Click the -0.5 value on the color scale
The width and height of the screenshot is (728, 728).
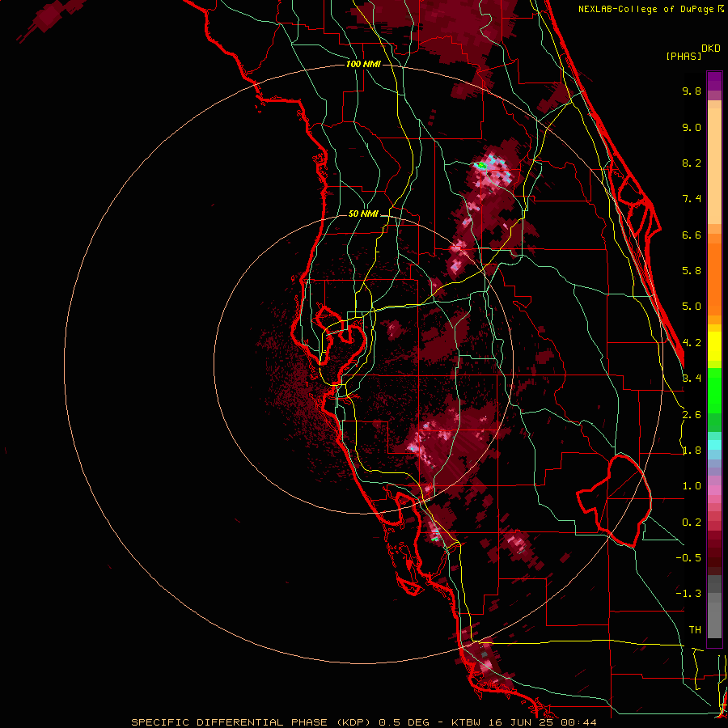(x=688, y=558)
